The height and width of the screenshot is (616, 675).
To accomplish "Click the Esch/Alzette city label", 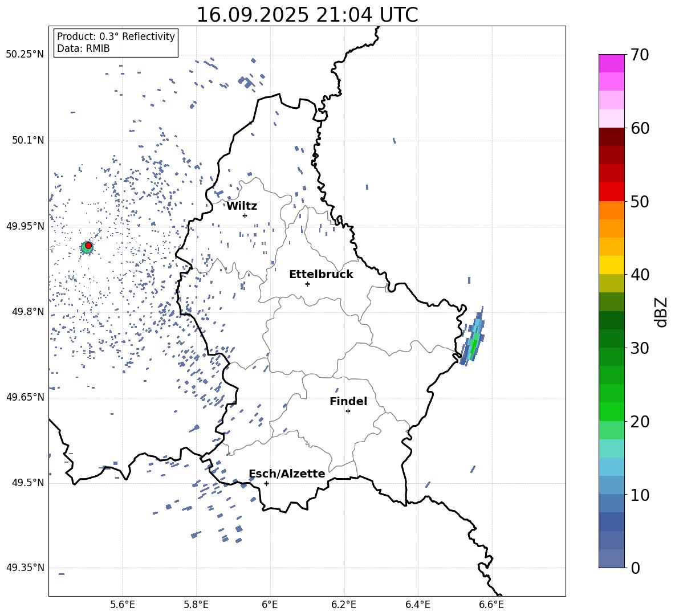I will [287, 474].
